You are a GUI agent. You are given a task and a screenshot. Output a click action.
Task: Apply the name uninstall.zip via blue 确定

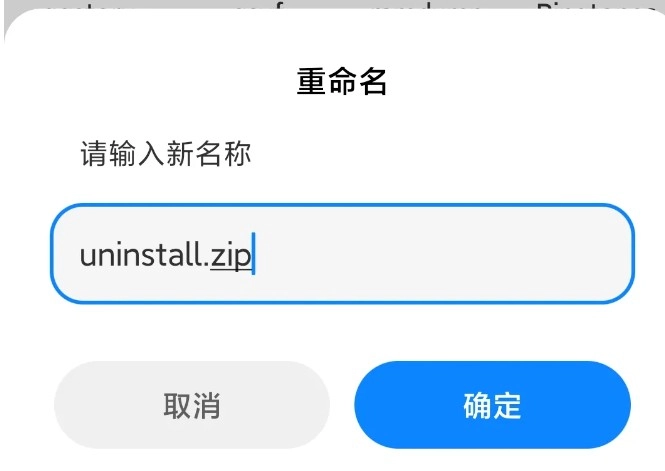(x=492, y=405)
